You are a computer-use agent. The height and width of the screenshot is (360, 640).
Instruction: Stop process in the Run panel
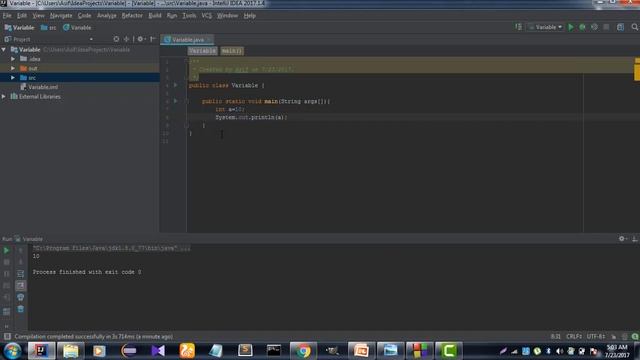[7, 262]
